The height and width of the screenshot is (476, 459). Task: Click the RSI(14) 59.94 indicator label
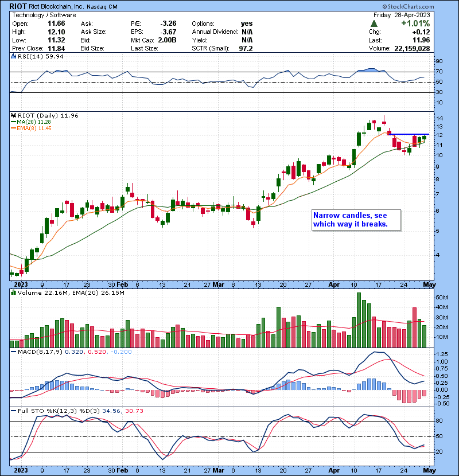click(40, 56)
